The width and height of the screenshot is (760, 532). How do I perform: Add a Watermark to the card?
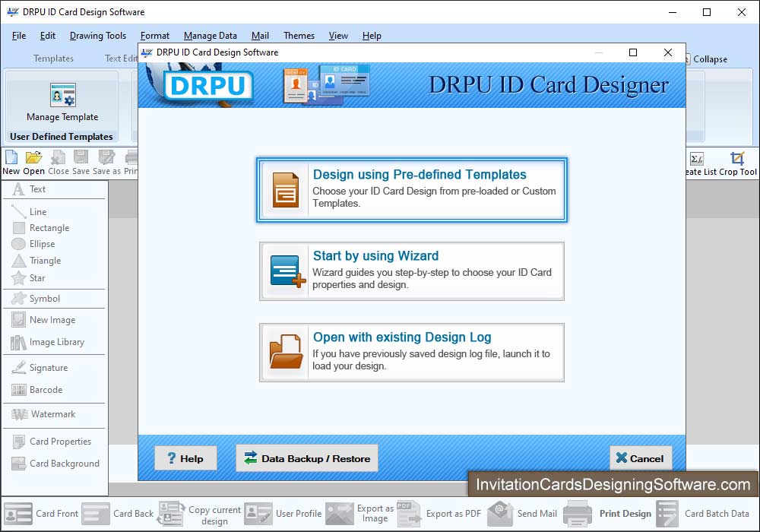click(x=43, y=414)
